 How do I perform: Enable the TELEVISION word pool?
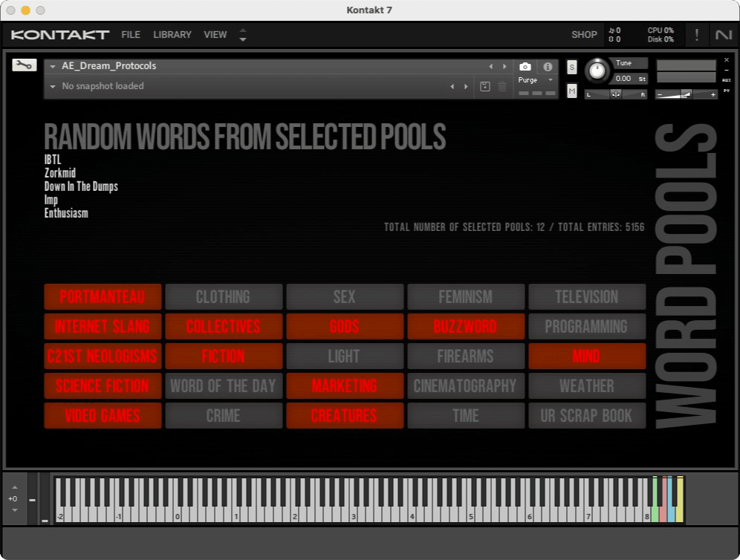click(587, 297)
